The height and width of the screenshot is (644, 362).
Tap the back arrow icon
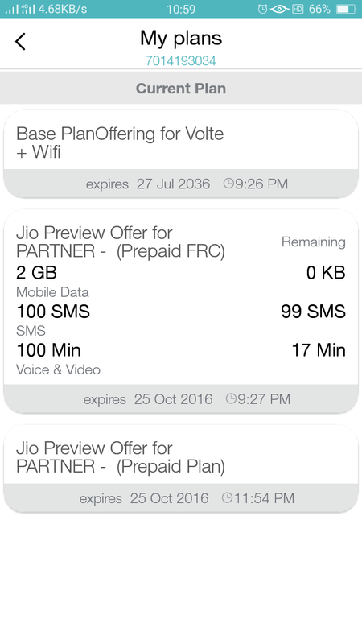point(20,41)
